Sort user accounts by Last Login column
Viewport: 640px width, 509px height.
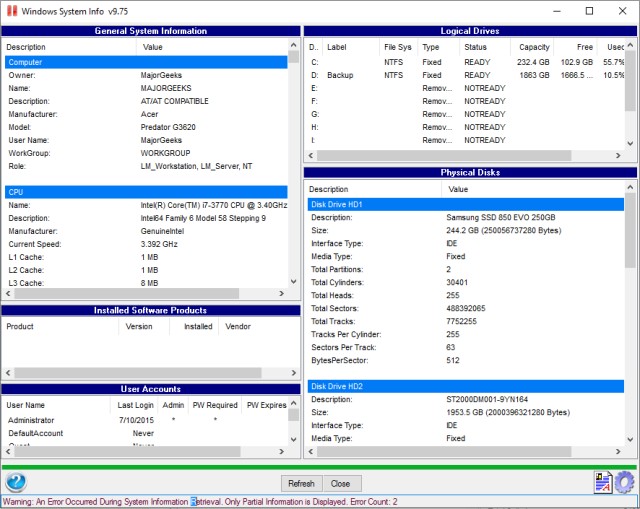pos(134,405)
